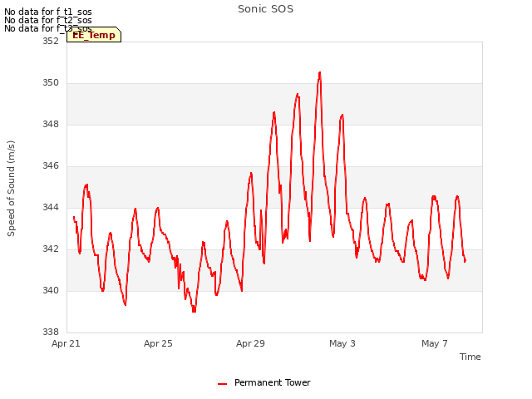Click the 340 y-axis tick label
The image size is (532, 399).
tap(51, 290)
